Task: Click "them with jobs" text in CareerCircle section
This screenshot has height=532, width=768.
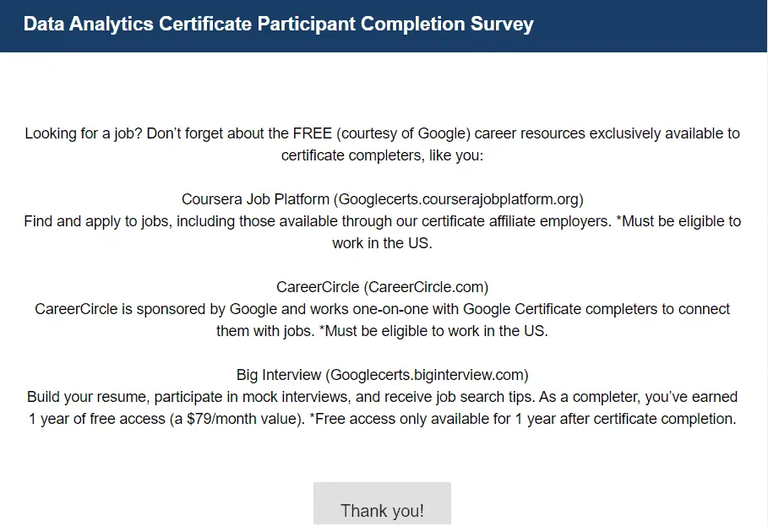Action: point(264,331)
